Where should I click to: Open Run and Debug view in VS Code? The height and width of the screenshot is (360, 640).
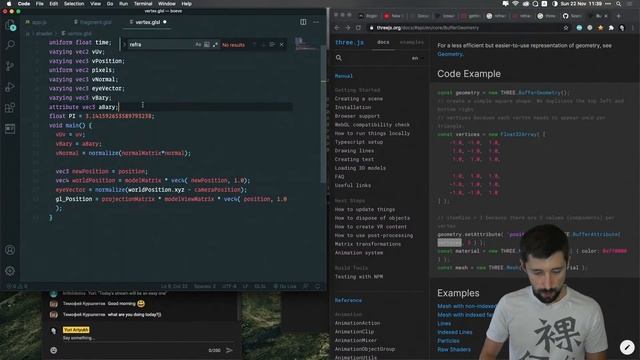(x=10, y=87)
